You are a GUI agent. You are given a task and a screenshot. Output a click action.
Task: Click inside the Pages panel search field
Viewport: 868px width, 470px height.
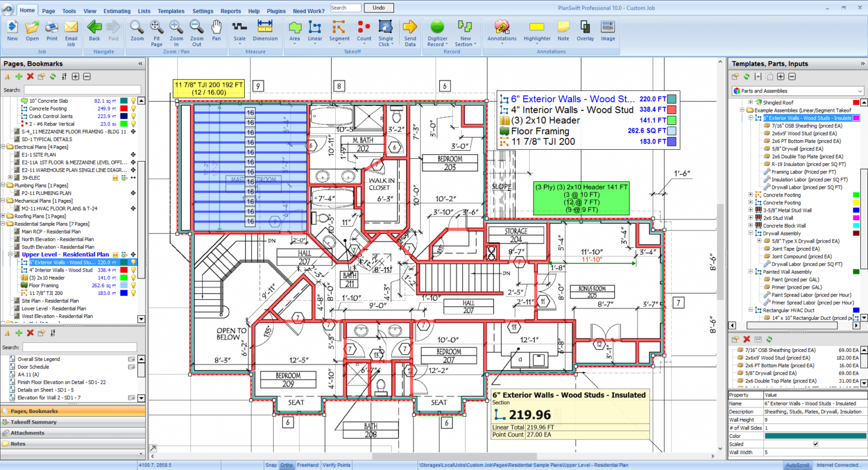point(82,89)
